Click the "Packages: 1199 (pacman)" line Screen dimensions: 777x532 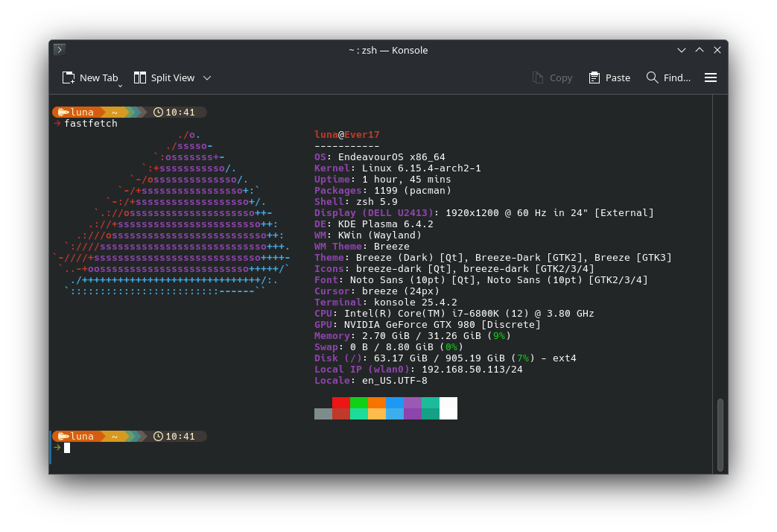click(x=383, y=191)
